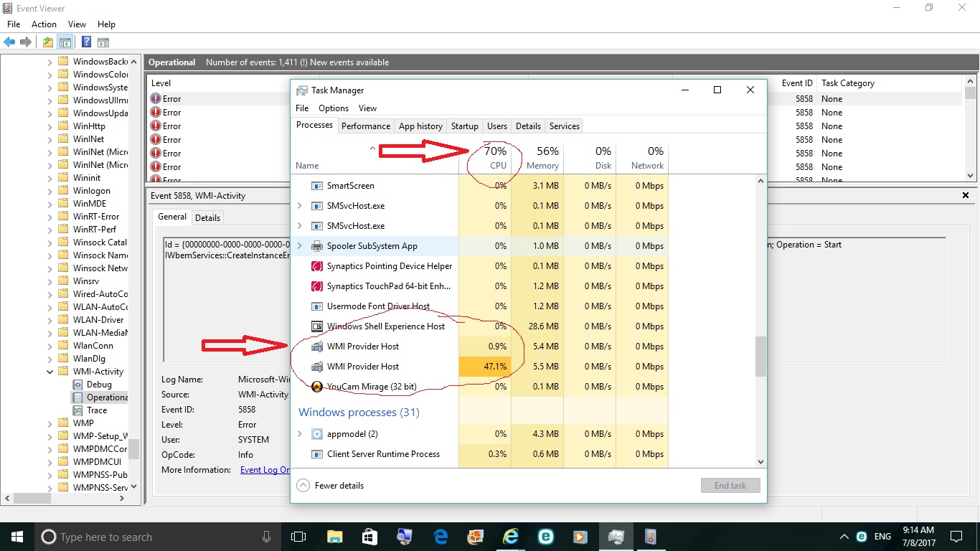This screenshot has width=980, height=551.
Task: Select the first WMI Provider Host at 0.9%
Action: pyautogui.click(x=481, y=347)
